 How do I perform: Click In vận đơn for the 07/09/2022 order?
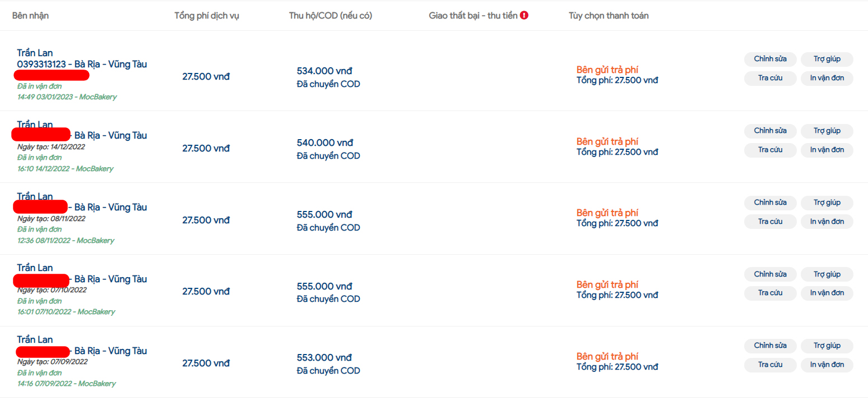(827, 365)
